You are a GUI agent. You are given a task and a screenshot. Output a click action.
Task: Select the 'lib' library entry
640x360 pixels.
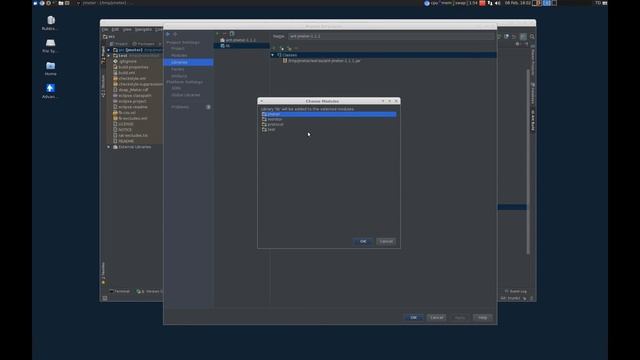pos(242,46)
